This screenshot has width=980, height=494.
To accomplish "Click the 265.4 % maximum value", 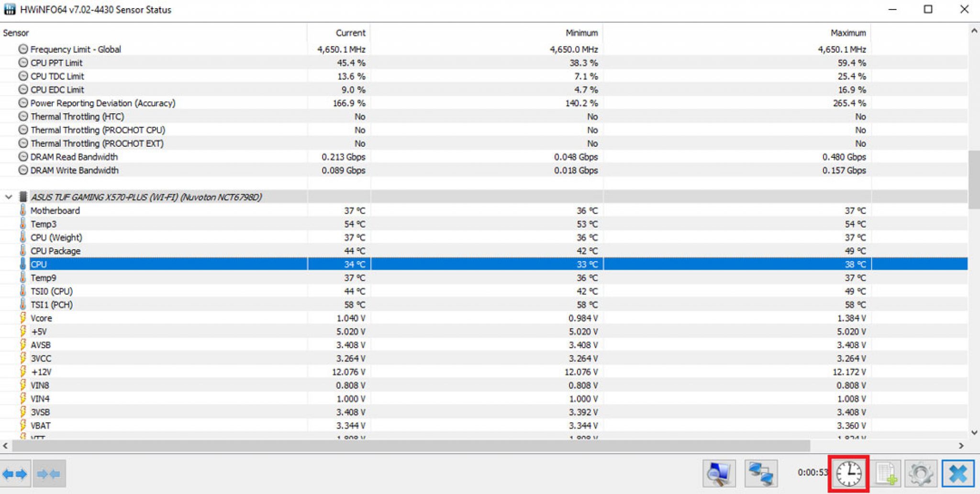I will pyautogui.click(x=849, y=103).
